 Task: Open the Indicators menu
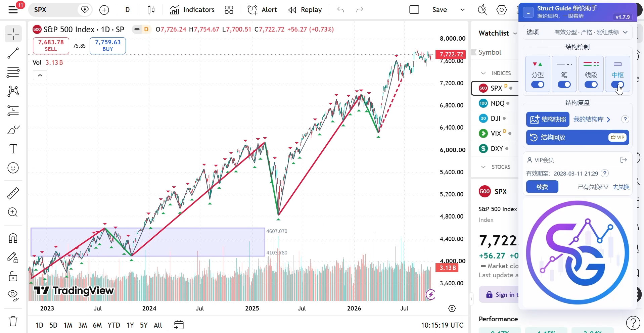(192, 10)
